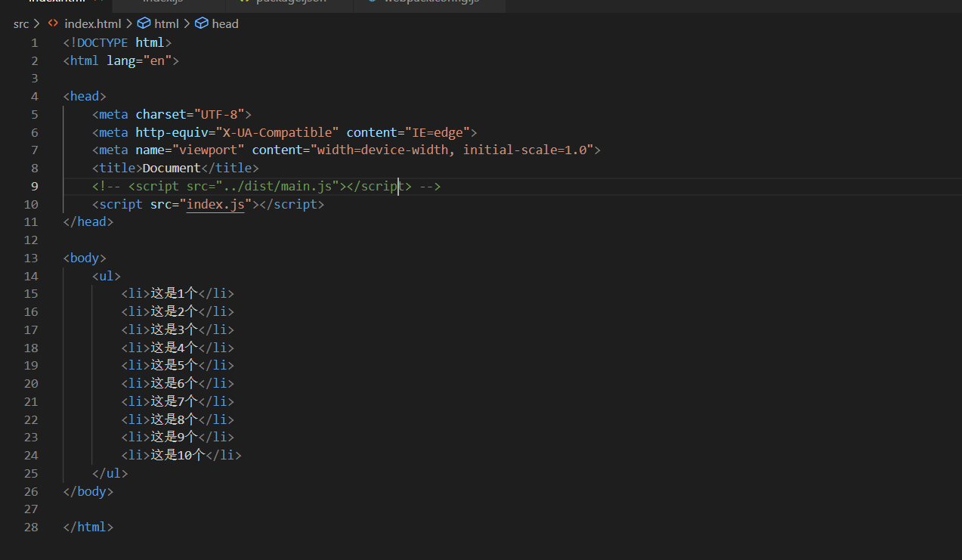This screenshot has height=560, width=962.
Task: Click the head element cube icon in breadcrumb
Action: click(x=202, y=23)
